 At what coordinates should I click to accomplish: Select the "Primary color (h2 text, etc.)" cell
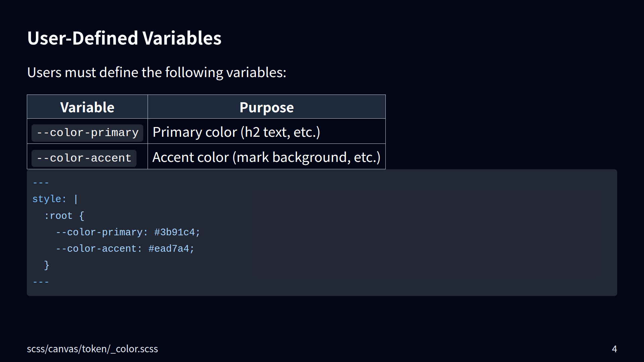[236, 132]
